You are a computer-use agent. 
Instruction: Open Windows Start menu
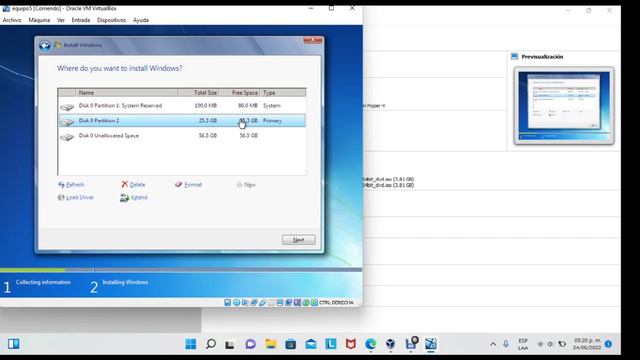[191, 344]
